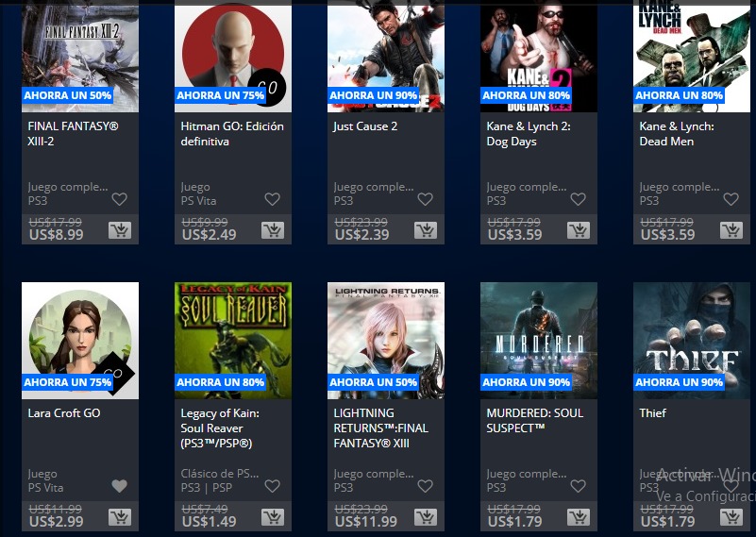
Task: Add Legacy of Kain Soul Reaver to cart
Action: coord(273,517)
